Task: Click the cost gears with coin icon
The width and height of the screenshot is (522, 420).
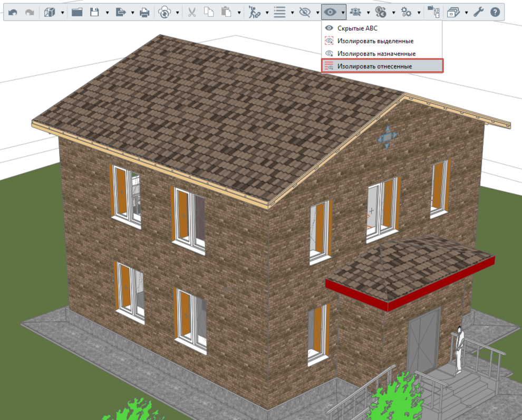Action: 381,13
